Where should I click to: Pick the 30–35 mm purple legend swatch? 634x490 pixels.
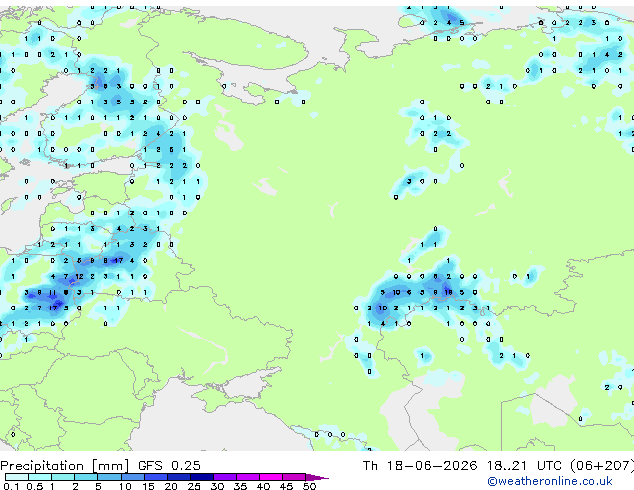[x=225, y=477]
